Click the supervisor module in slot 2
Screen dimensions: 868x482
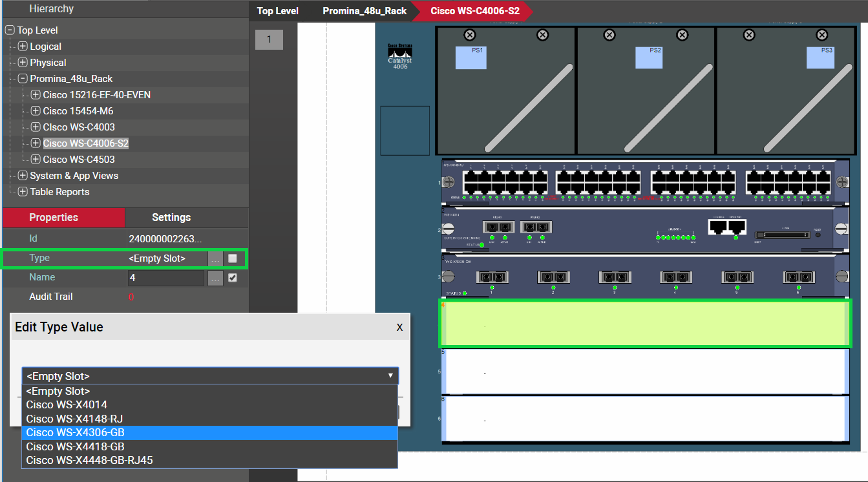[644, 229]
